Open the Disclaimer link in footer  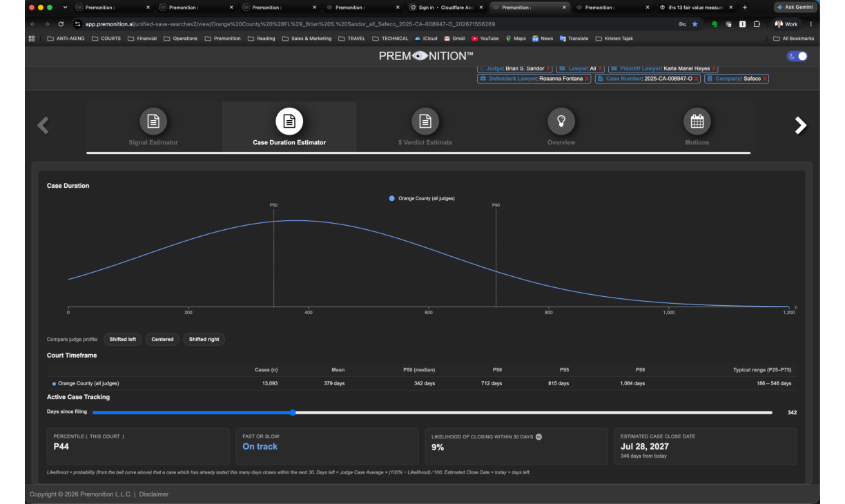tap(154, 494)
